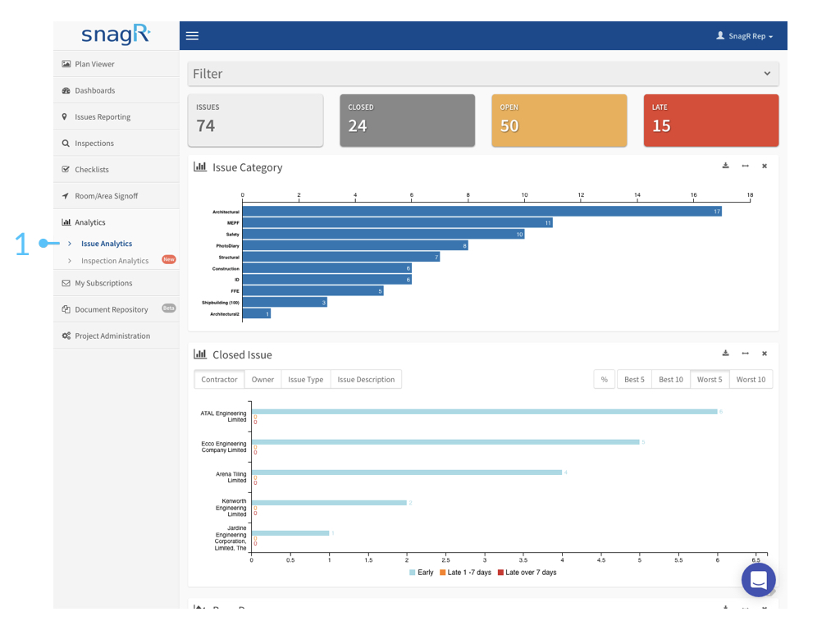The height and width of the screenshot is (630, 840).
Task: Click the CLOSED 24 summary card
Action: 407,120
